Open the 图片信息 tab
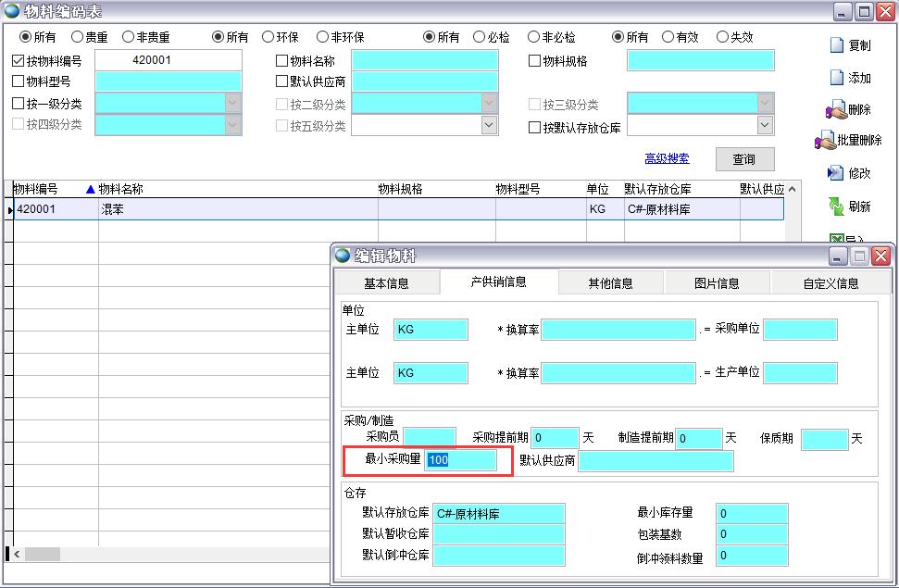 tap(717, 283)
